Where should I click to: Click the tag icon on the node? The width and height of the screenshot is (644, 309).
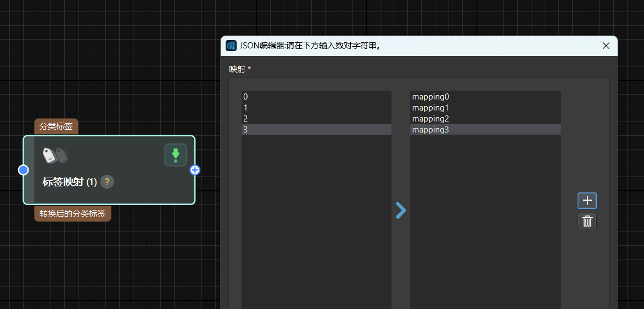[x=55, y=156]
